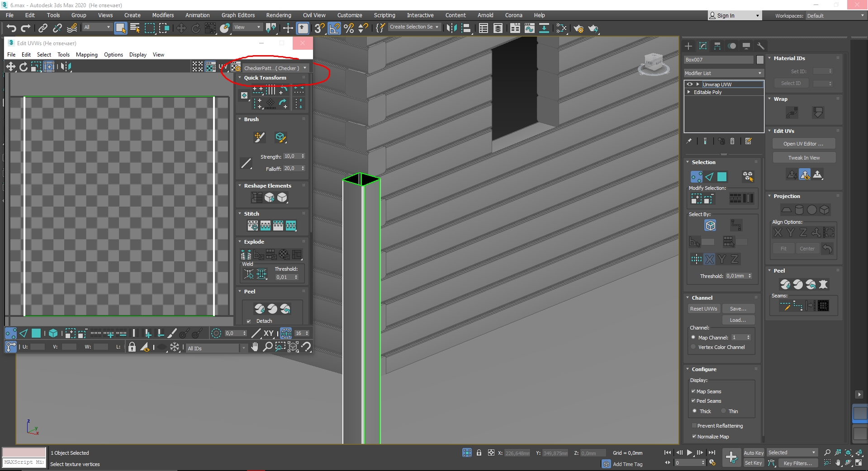Image resolution: width=868 pixels, height=471 pixels.
Task: Click the Strength value field
Action: pos(291,156)
